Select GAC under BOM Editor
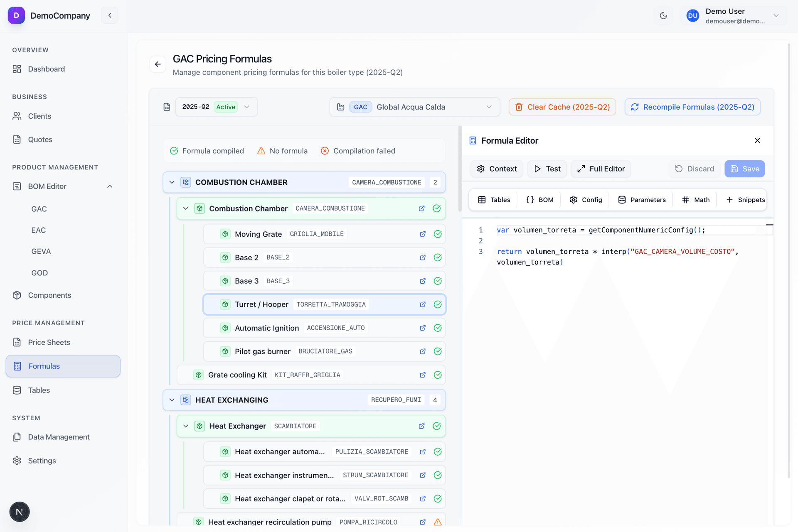 [x=39, y=209]
